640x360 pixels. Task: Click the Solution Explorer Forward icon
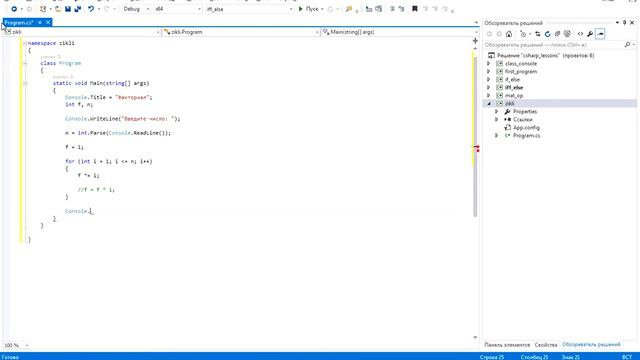coord(499,34)
